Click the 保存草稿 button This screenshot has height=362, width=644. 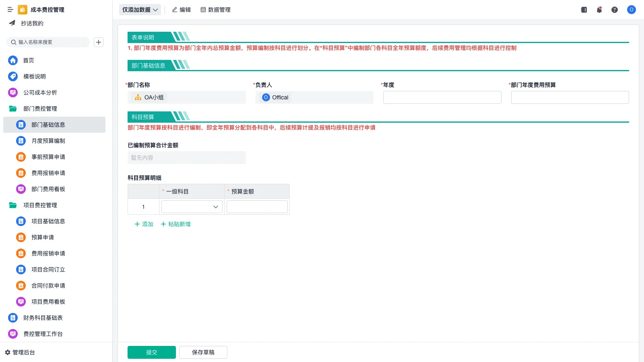(203, 352)
